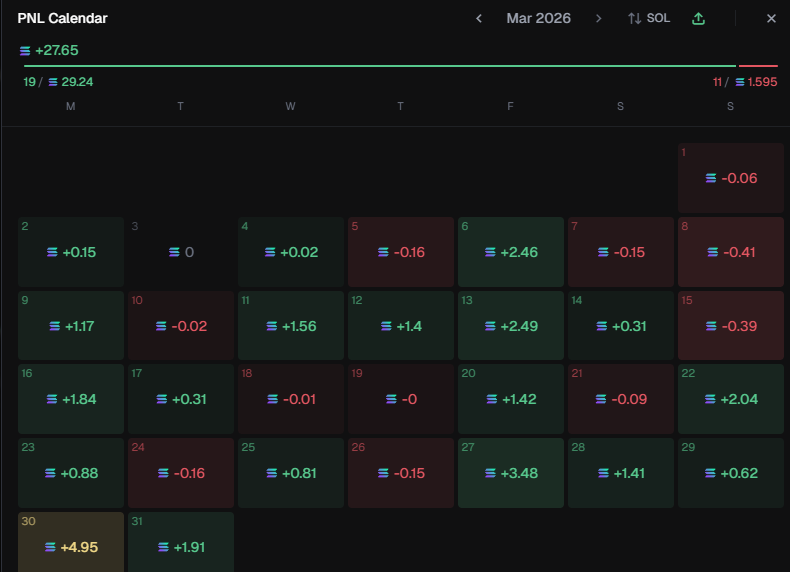Select day 21 cell with -0.09
The image size is (790, 572).
point(621,399)
